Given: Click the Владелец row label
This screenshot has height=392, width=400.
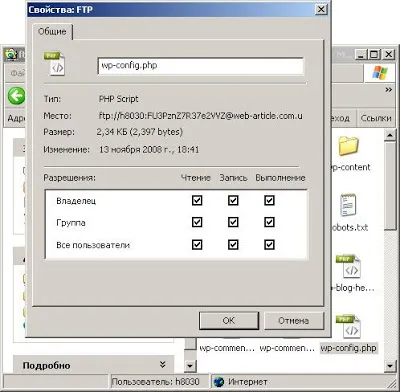Looking at the screenshot, I should [76, 201].
